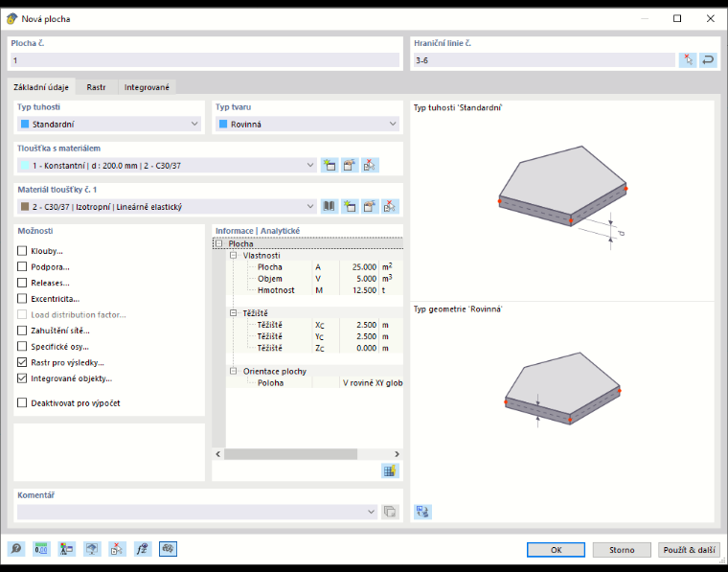Check the Releases option
This screenshot has width=728, height=572.
pos(22,283)
